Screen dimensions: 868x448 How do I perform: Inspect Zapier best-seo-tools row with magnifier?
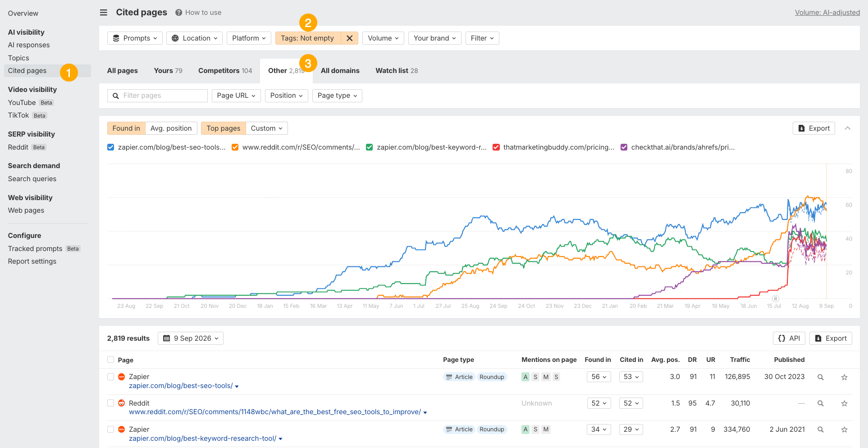(x=821, y=377)
